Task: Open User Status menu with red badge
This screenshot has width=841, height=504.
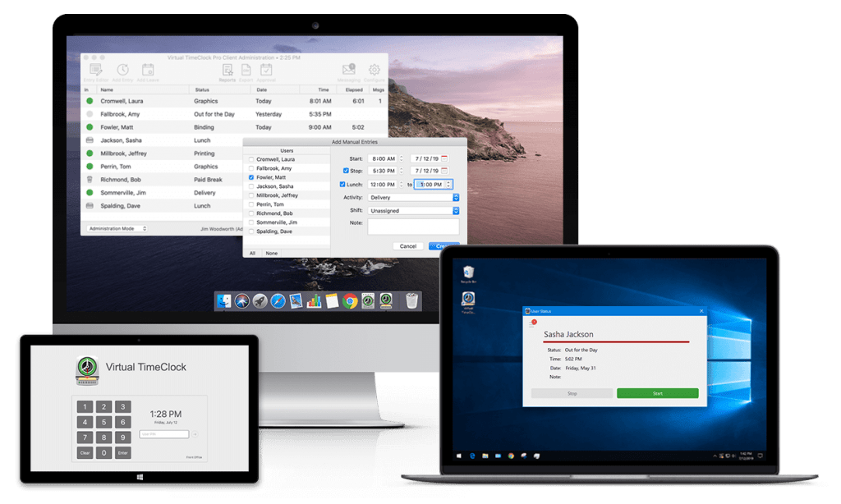Action: pos(532,323)
